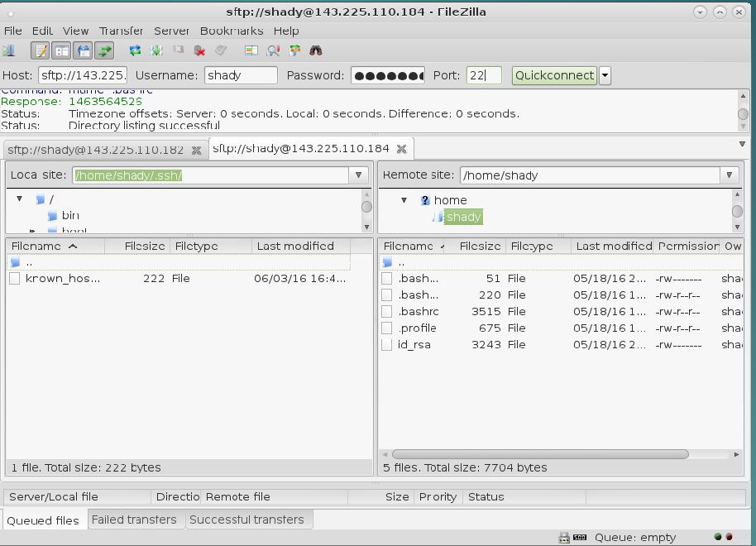The image size is (756, 546).
Task: Open the Bookmarks menu
Action: click(232, 31)
